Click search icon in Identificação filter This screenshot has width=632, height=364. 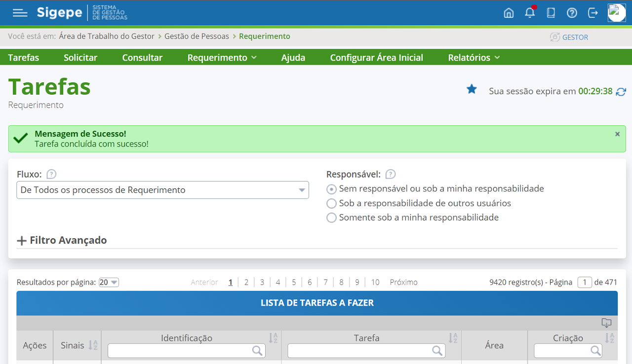[257, 351]
